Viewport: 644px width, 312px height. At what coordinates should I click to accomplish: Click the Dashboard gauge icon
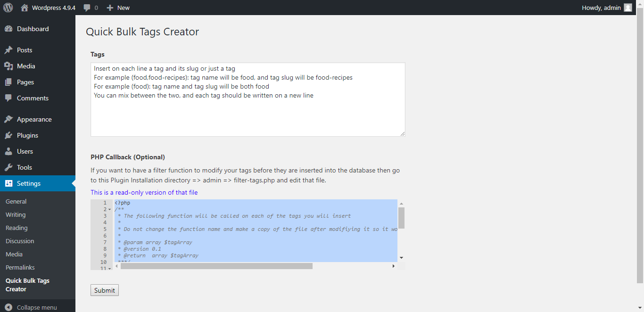(x=8, y=29)
